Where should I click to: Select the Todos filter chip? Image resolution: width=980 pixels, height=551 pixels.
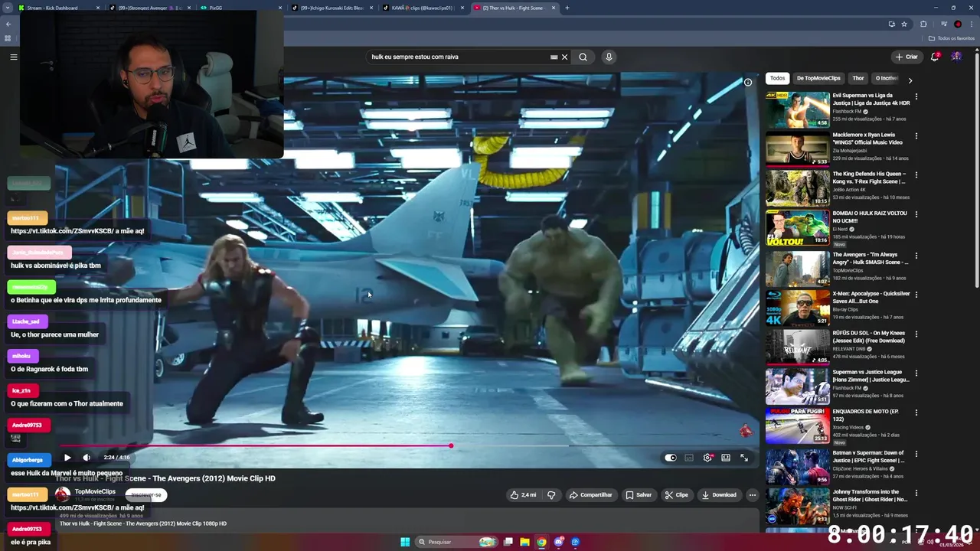(777, 78)
